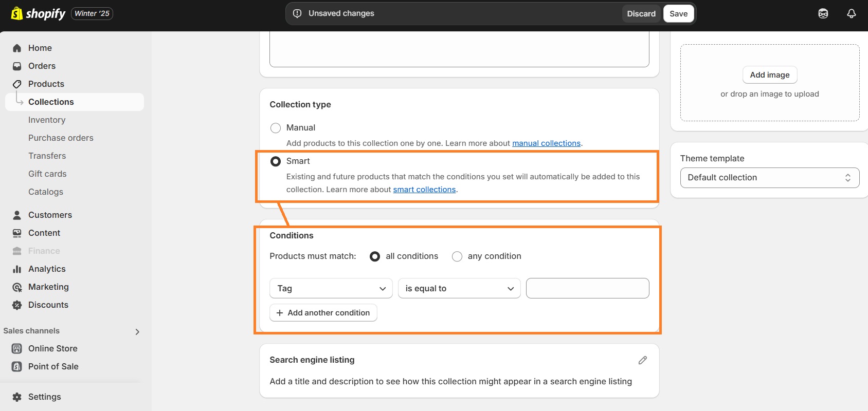The width and height of the screenshot is (868, 411).
Task: Open the Tag condition field dropdown
Action: (x=331, y=288)
